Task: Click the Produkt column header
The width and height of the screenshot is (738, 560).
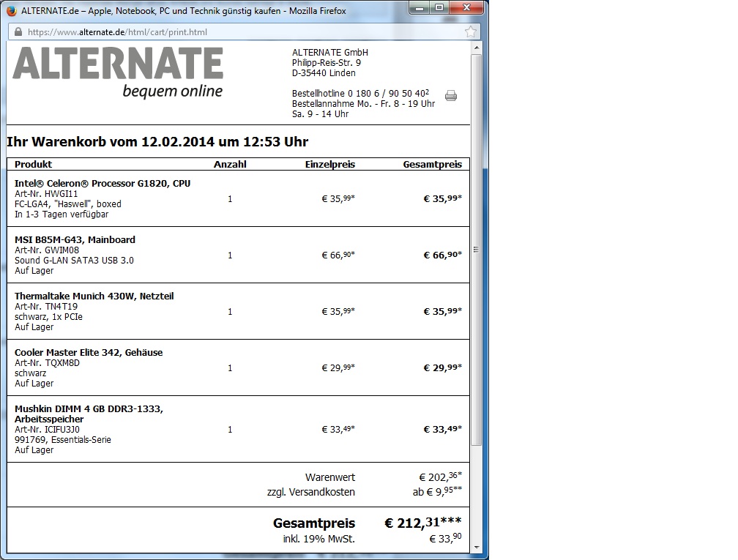Action: coord(34,164)
